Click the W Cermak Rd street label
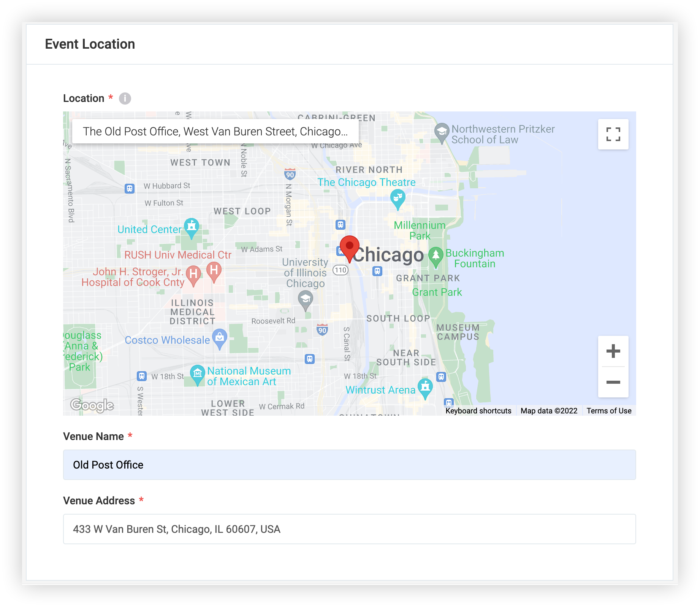The height and width of the screenshot is (607, 700). (x=282, y=406)
